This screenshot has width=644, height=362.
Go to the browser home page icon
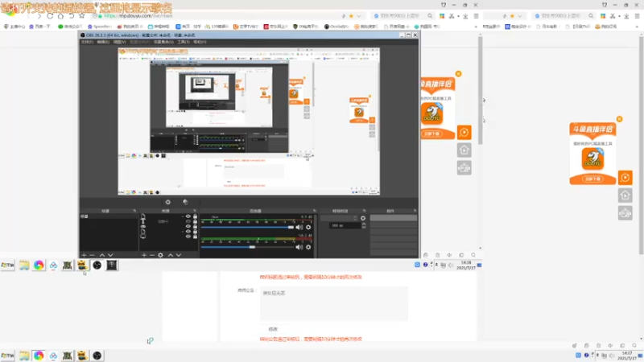(61, 16)
